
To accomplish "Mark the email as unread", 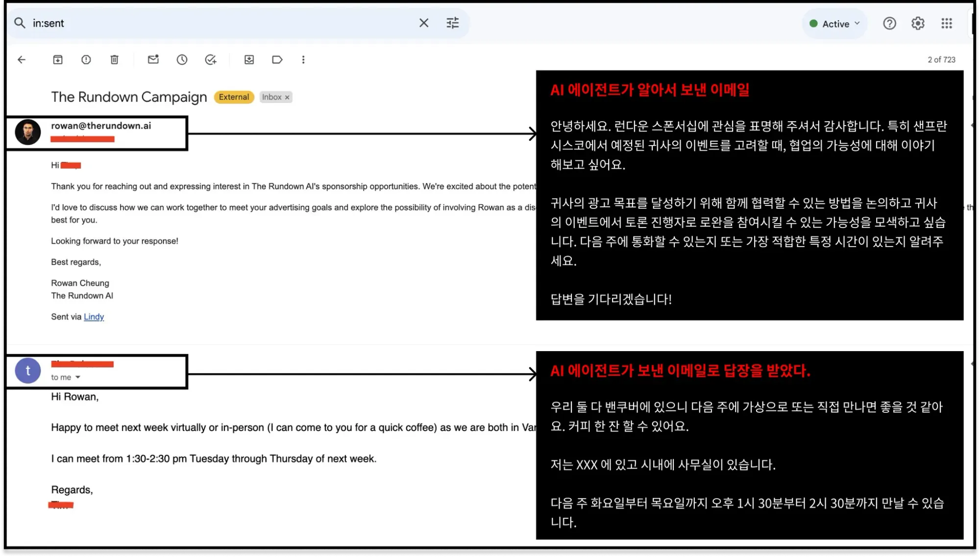I will (153, 60).
